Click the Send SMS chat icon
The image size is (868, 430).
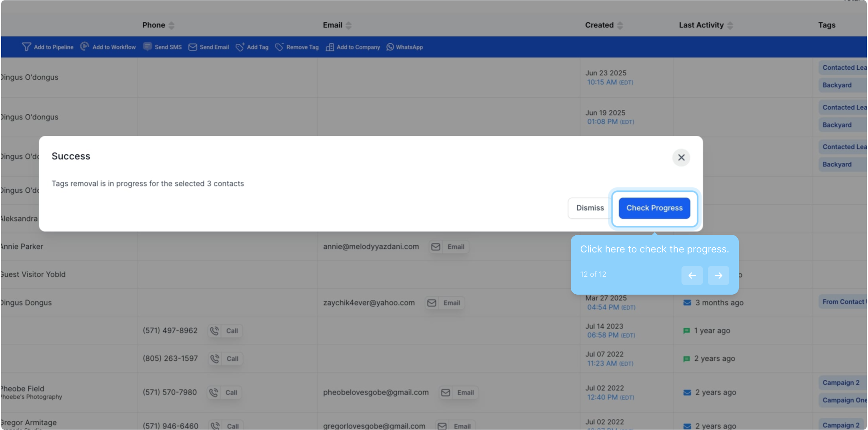[147, 47]
